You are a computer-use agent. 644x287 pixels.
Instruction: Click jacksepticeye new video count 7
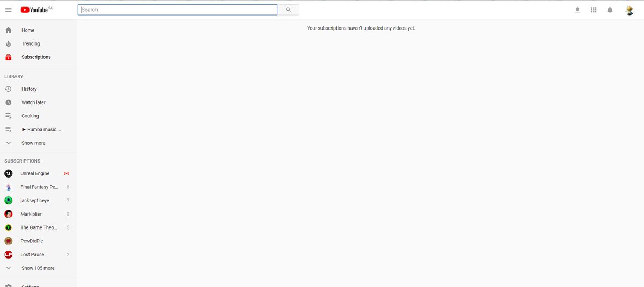pos(68,201)
